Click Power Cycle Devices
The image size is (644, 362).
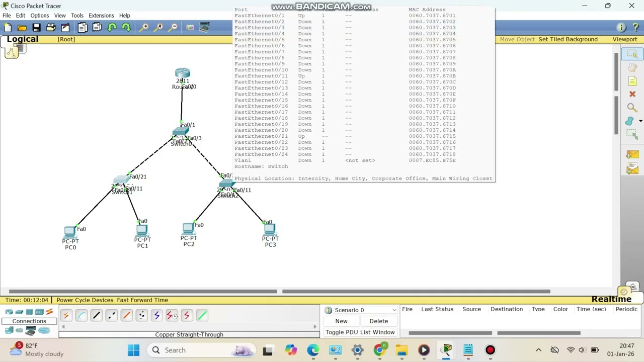click(85, 300)
